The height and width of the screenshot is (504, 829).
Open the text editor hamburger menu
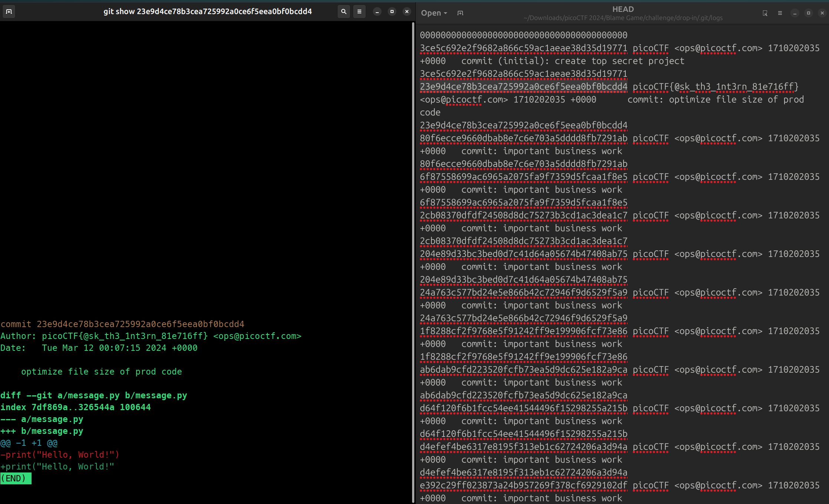(780, 13)
